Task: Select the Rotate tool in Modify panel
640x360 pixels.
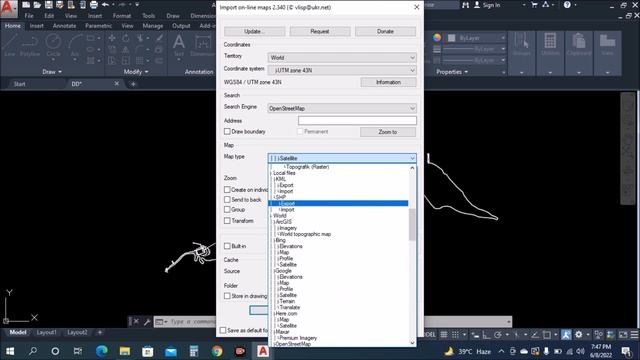Action: click(x=126, y=38)
